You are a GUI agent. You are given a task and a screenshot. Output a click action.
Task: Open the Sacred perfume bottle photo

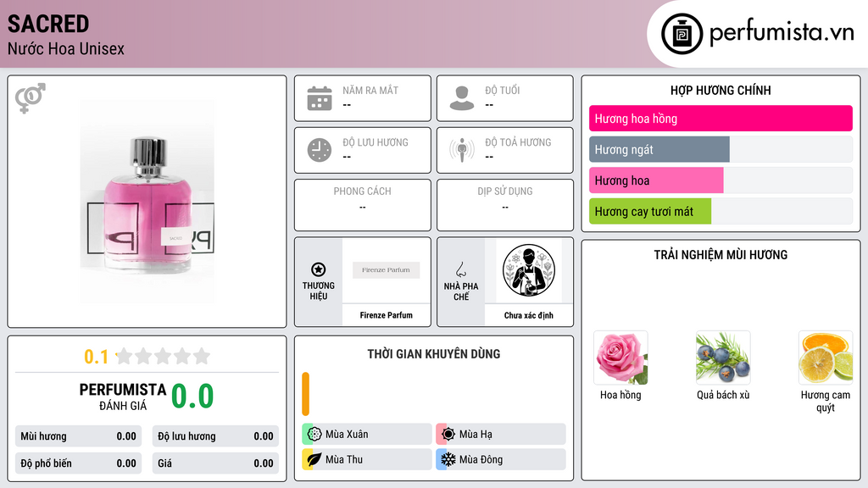147,202
